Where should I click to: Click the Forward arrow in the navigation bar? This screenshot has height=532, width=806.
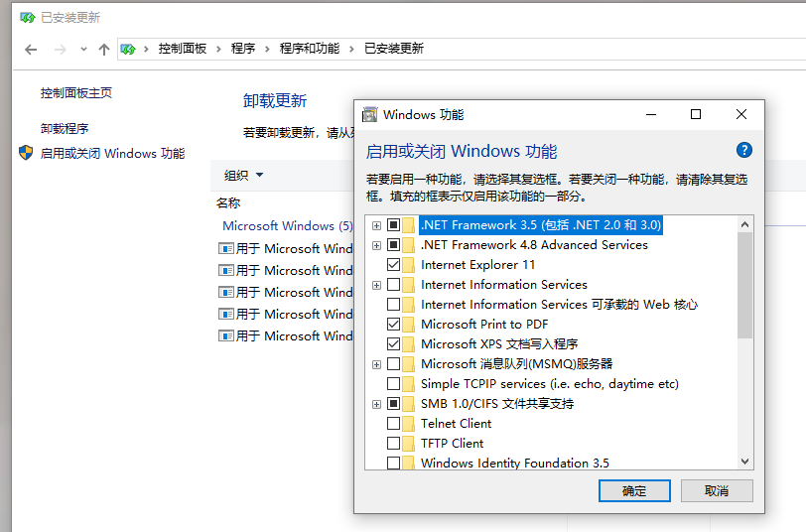pos(61,50)
